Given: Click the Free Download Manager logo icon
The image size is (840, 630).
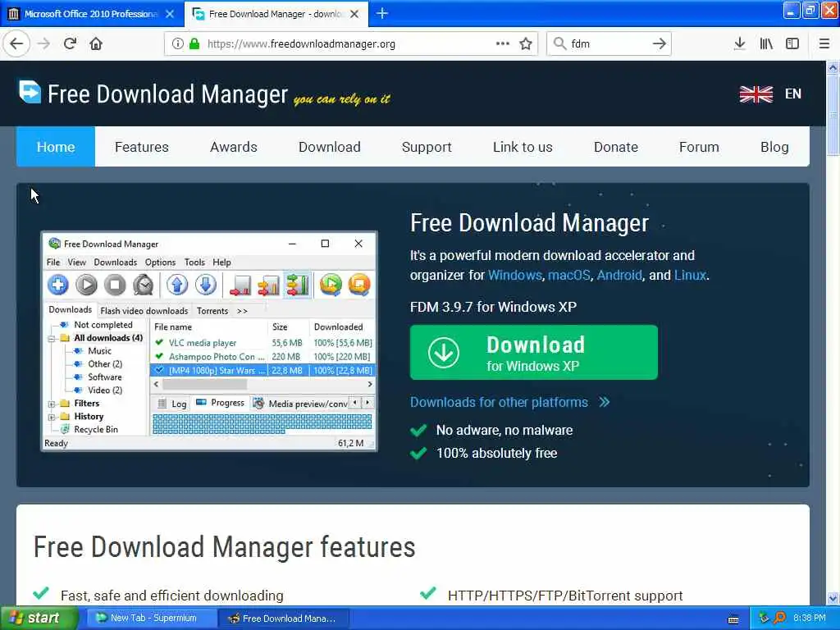Looking at the screenshot, I should click(x=30, y=92).
